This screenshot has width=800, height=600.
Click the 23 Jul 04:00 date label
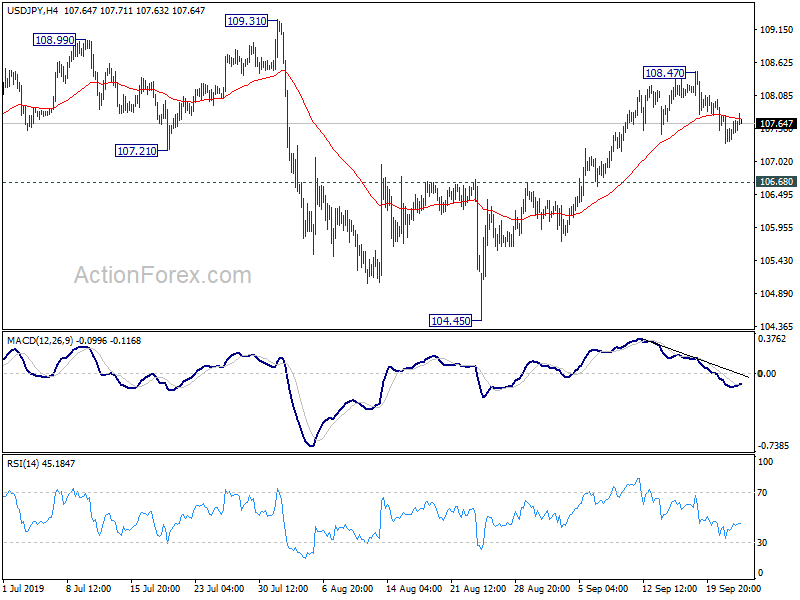click(x=219, y=588)
